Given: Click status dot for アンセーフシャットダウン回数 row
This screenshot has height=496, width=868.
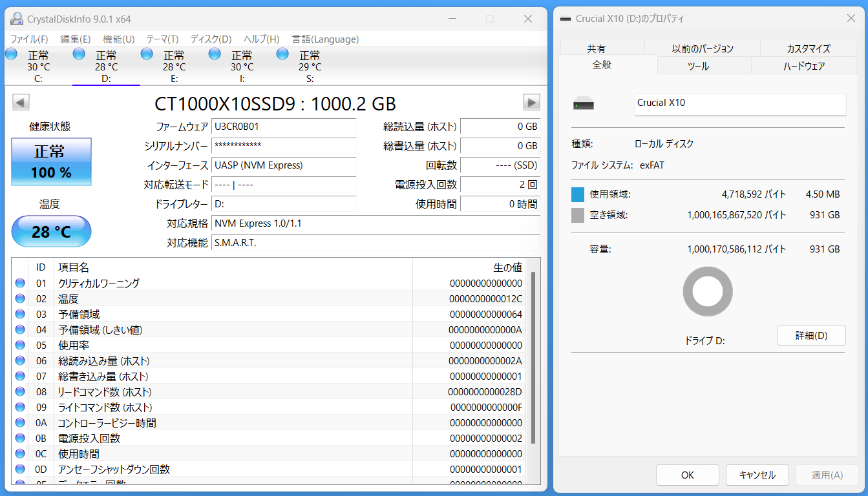Looking at the screenshot, I should (20, 469).
